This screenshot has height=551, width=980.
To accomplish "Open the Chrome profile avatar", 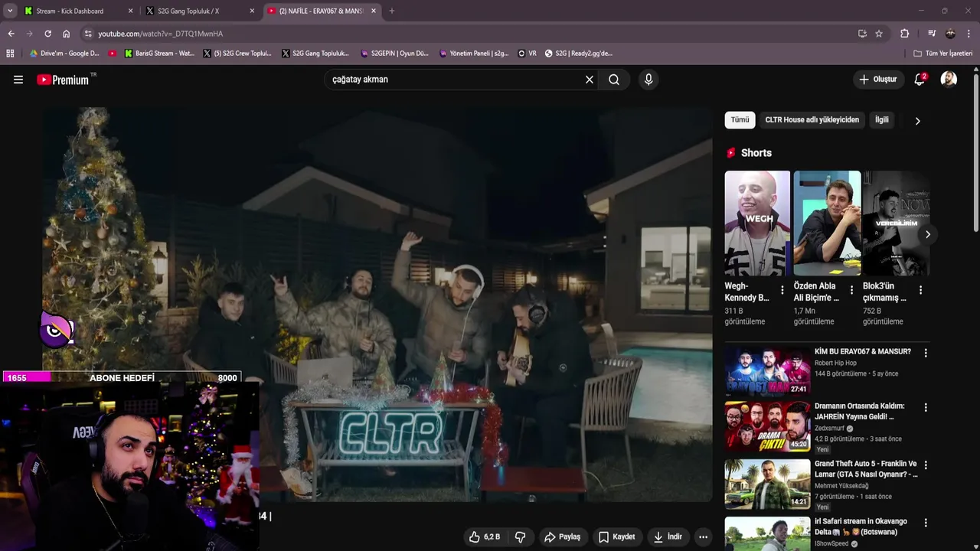I will 950,34.
